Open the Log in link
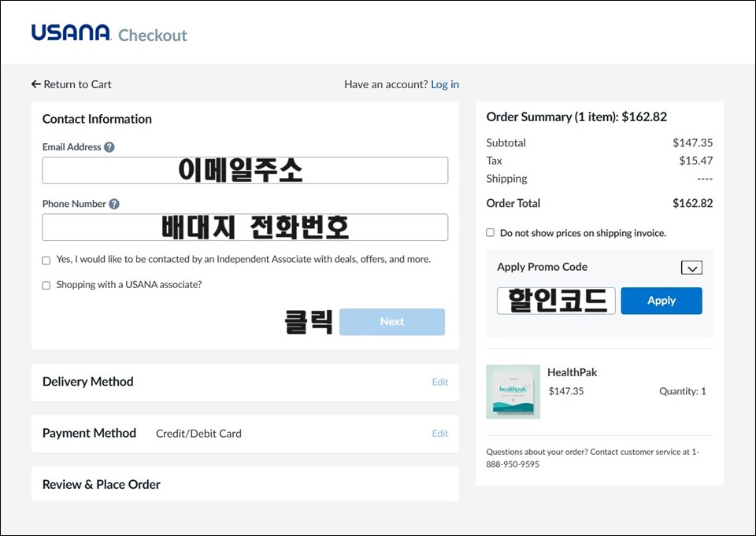The width and height of the screenshot is (756, 536). click(x=444, y=84)
